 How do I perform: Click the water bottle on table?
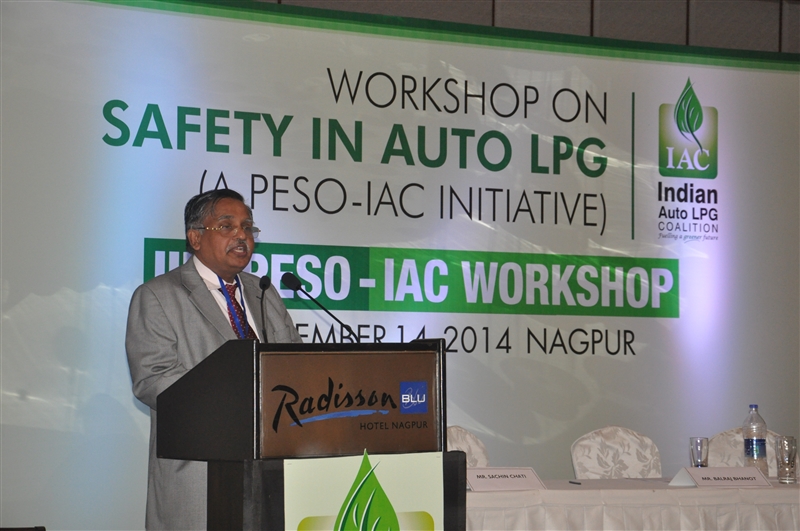755,439
